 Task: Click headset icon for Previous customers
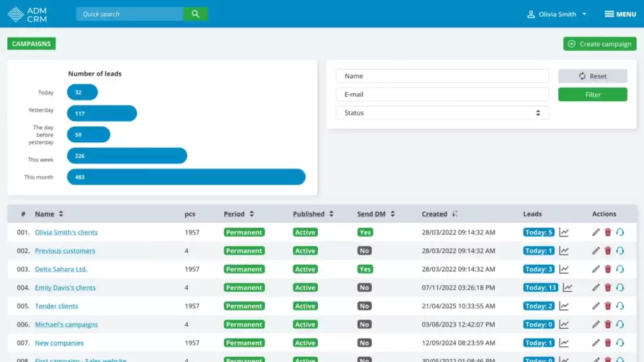(620, 251)
